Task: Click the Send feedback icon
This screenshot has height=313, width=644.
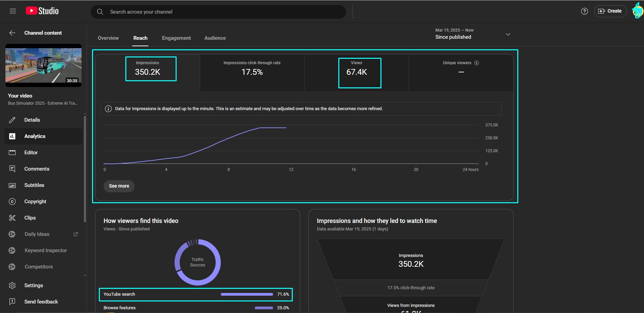Action: 12,302
